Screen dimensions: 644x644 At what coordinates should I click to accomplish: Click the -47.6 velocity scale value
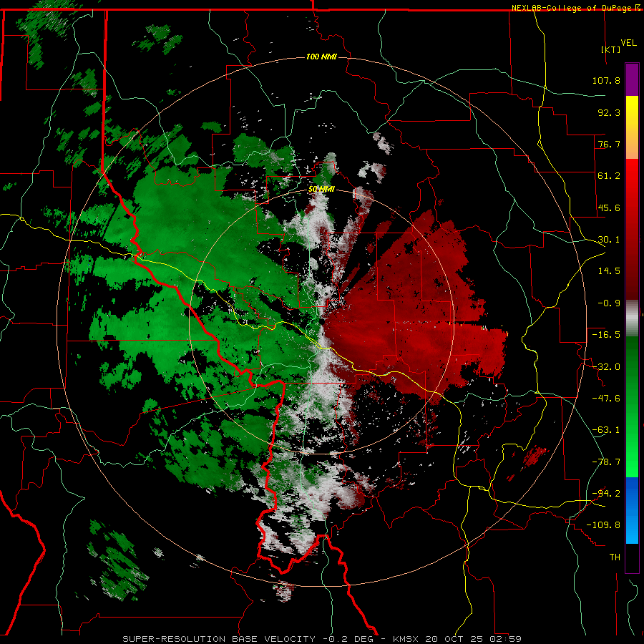[606, 399]
